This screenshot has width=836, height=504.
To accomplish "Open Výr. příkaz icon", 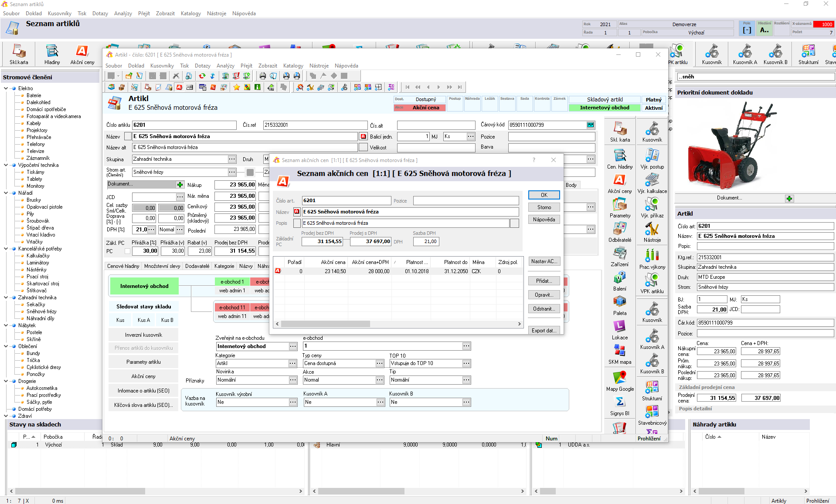I will coord(652,207).
